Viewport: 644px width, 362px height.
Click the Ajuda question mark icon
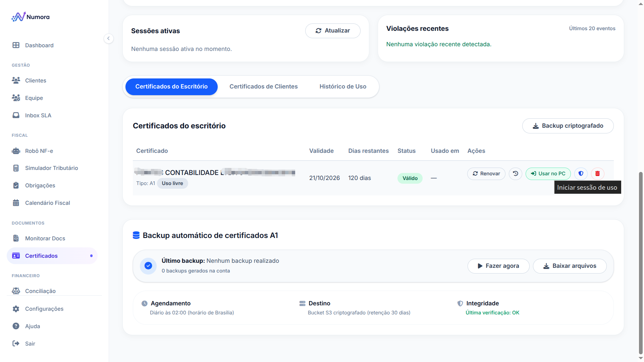pyautogui.click(x=16, y=326)
